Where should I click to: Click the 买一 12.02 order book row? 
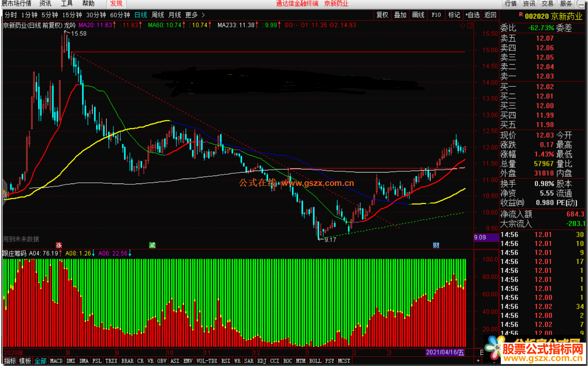[x=542, y=87]
